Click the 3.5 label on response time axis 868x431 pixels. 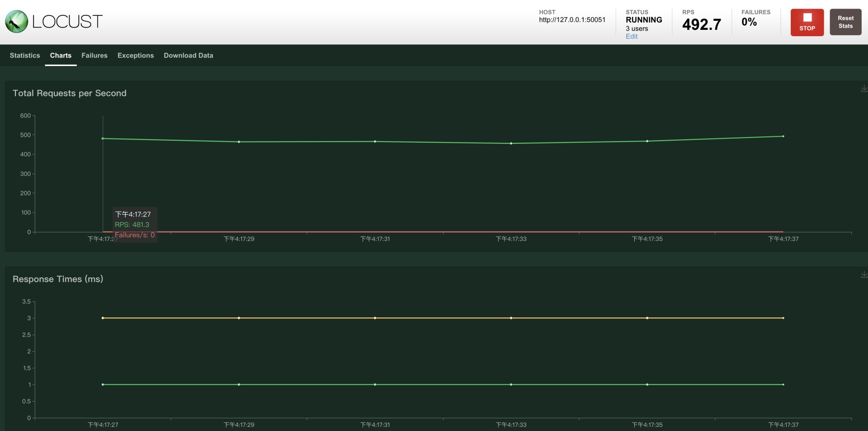(26, 302)
